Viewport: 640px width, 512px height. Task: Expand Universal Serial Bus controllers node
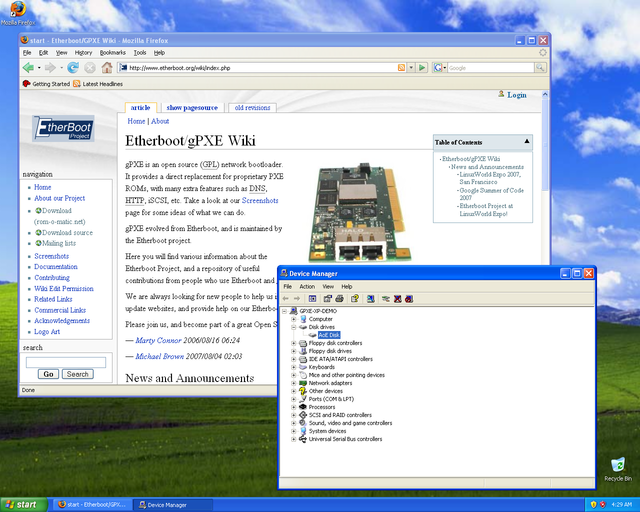click(x=293, y=439)
